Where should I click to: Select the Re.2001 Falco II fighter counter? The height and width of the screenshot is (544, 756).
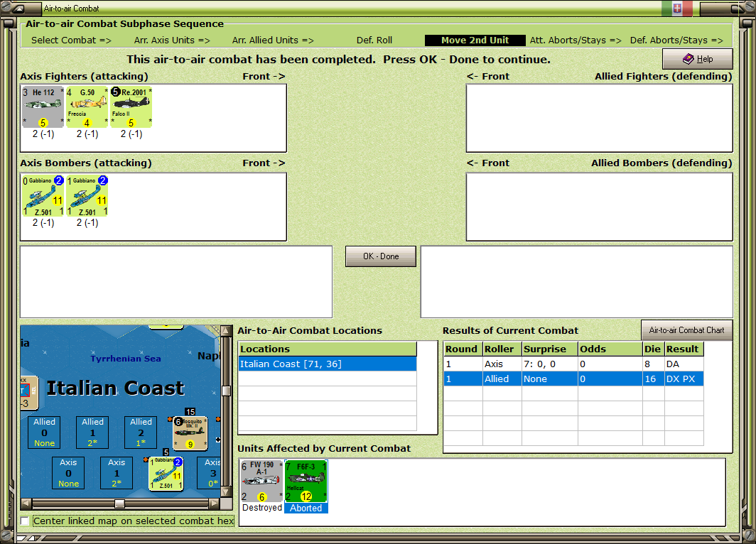click(x=131, y=107)
